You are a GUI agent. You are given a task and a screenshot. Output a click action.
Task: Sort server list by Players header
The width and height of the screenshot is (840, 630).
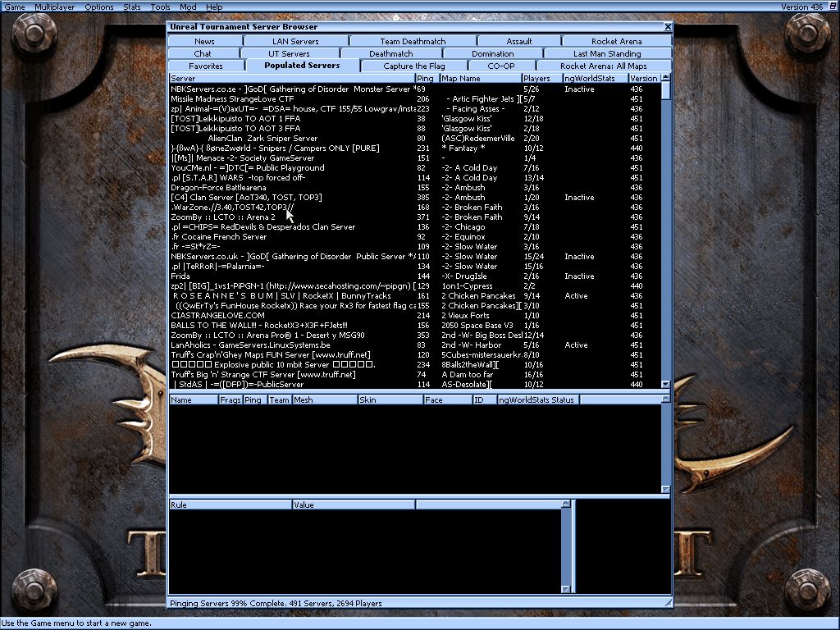pos(542,78)
